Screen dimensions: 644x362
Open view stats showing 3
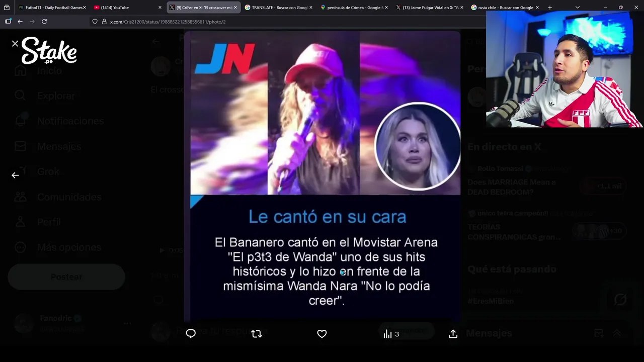coord(391,334)
